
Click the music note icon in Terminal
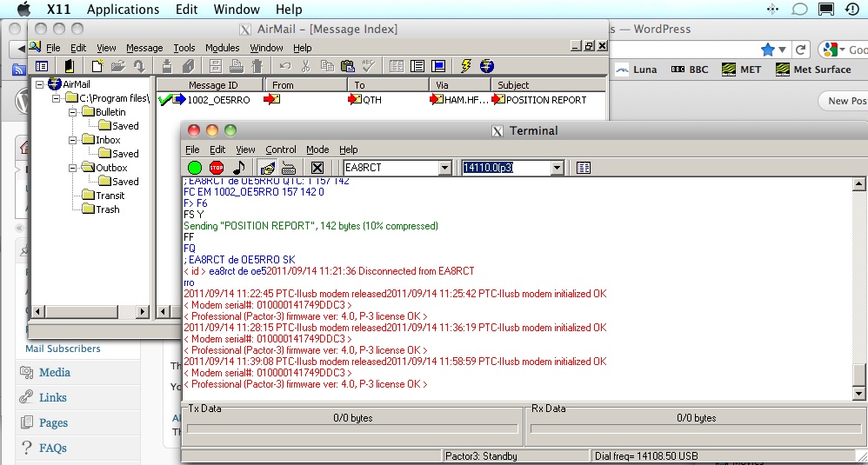click(239, 168)
